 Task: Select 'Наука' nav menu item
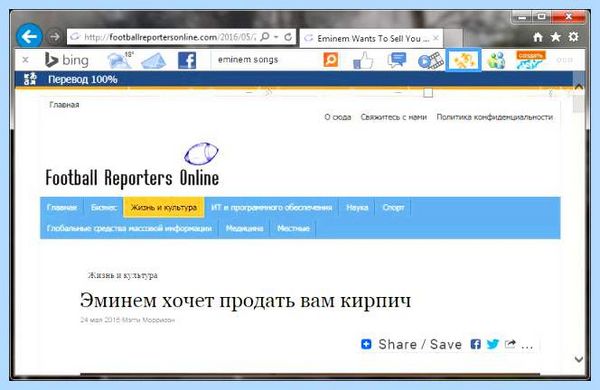click(357, 207)
